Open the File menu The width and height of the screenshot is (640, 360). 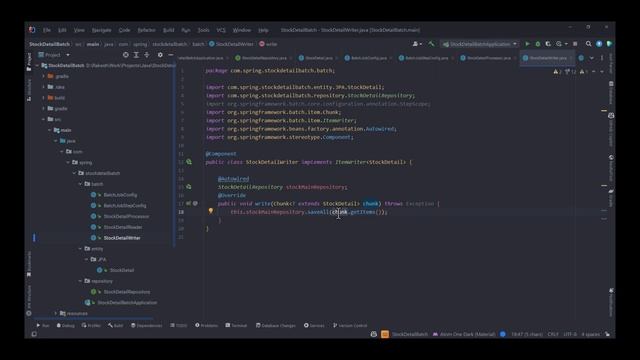[47, 30]
